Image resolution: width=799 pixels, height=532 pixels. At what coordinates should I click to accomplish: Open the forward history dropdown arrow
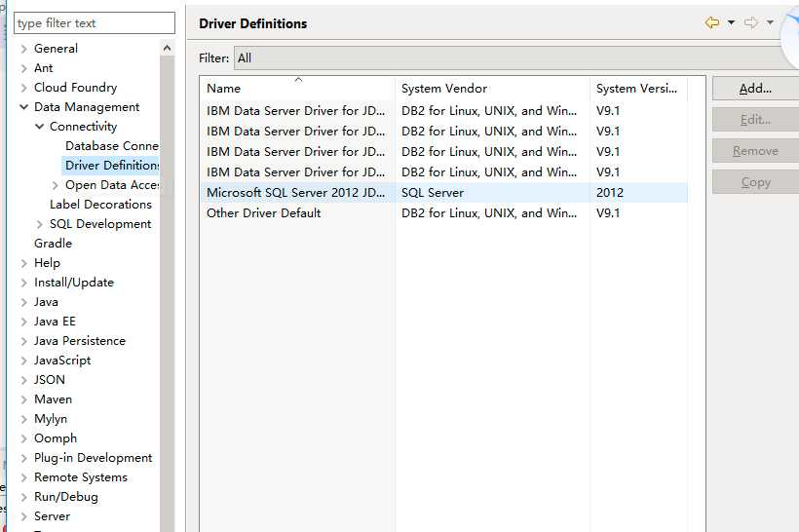(x=770, y=23)
